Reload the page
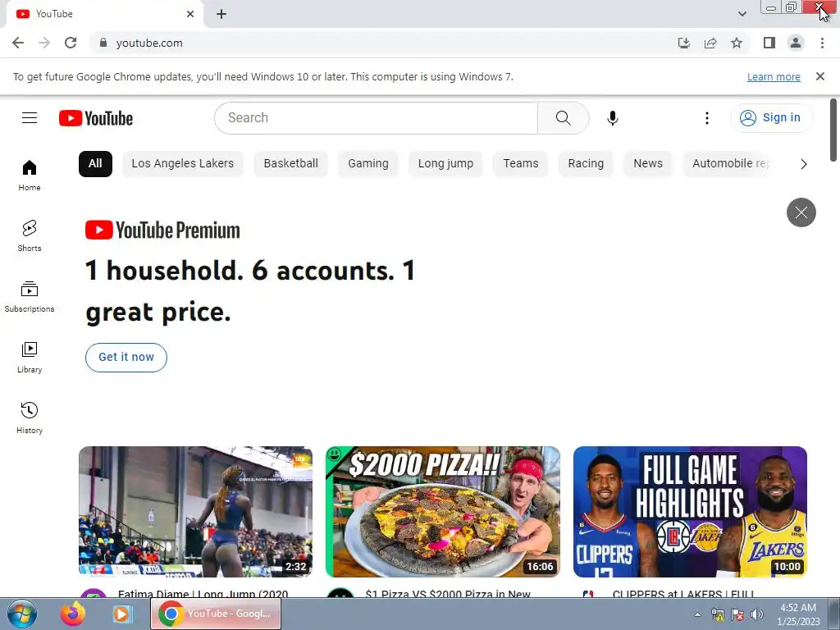Screen dimensions: 840x630 coord(71,43)
